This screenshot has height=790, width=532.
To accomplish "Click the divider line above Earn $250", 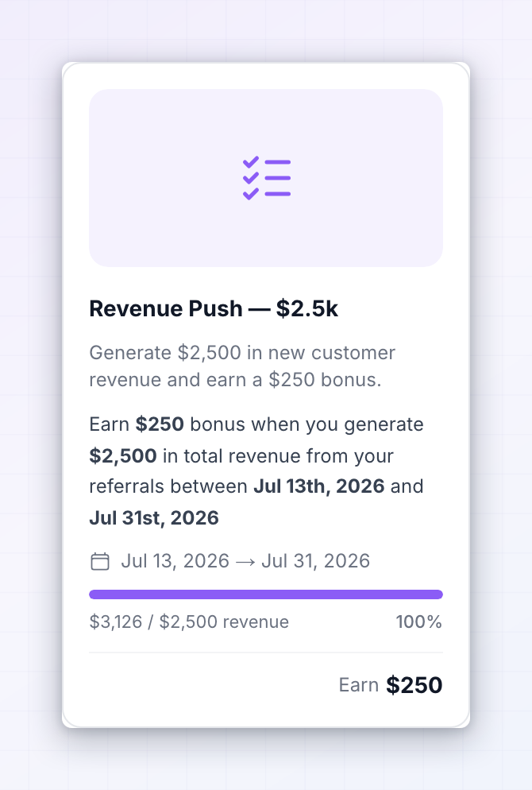I will (266, 653).
